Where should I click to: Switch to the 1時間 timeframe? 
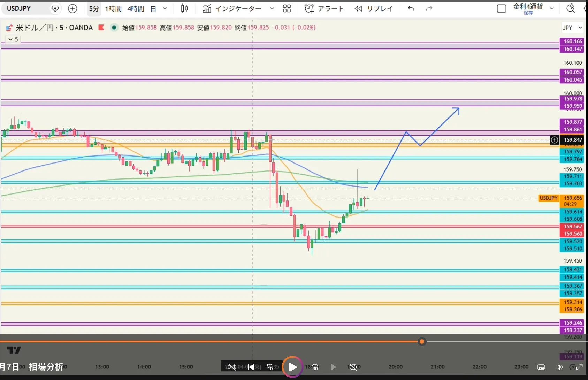[113, 9]
